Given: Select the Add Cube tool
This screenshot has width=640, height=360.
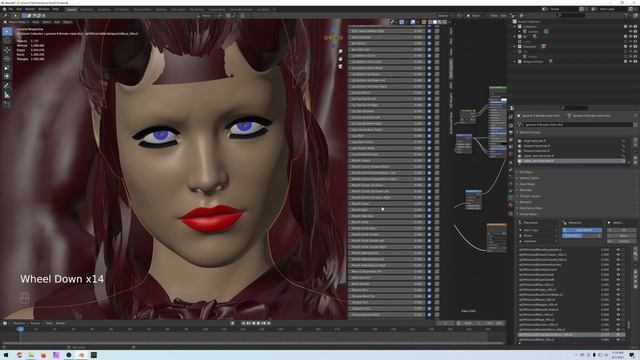Looking at the screenshot, I should coord(7,104).
